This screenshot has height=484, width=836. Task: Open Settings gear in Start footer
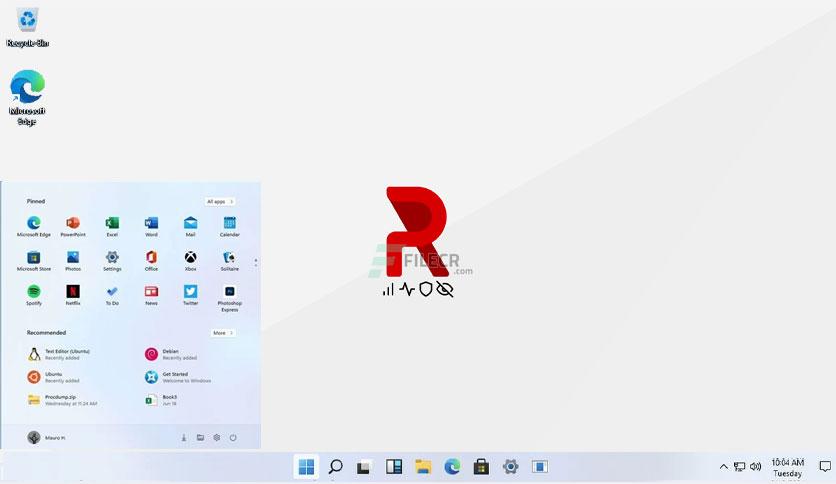point(217,438)
